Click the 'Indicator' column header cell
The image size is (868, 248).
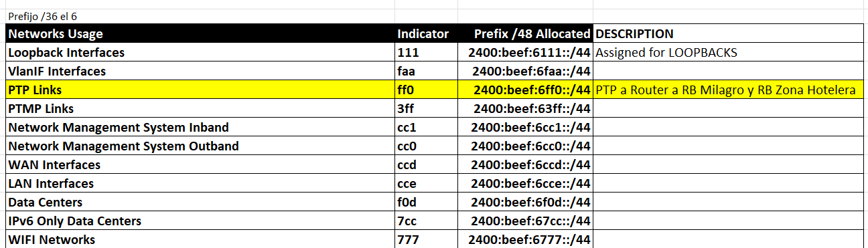click(426, 33)
